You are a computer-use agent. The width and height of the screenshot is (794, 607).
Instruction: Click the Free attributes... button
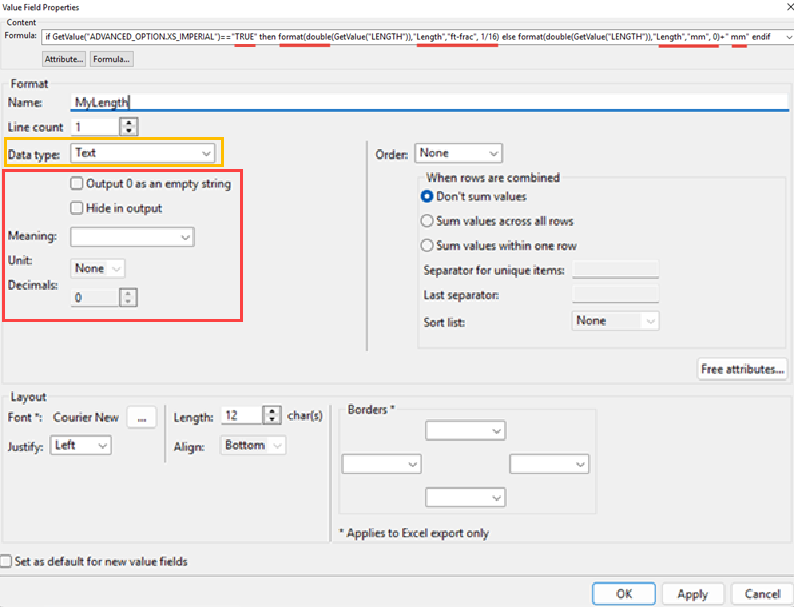[743, 369]
